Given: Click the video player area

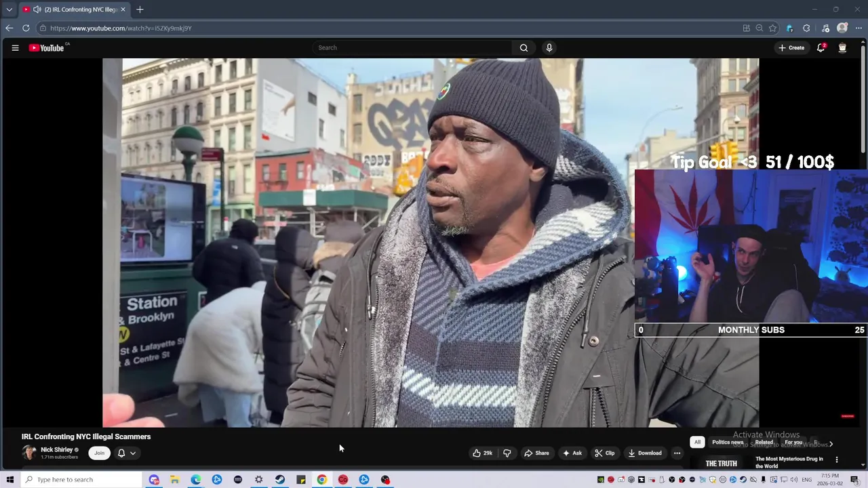Looking at the screenshot, I should click(x=431, y=243).
